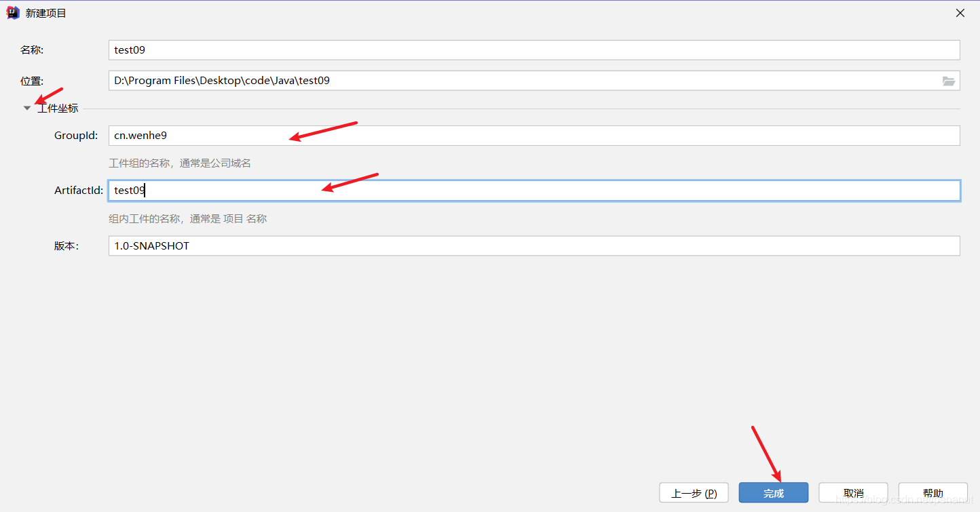Open help via 帮助 button
Image resolution: width=980 pixels, height=512 pixels.
click(x=933, y=493)
